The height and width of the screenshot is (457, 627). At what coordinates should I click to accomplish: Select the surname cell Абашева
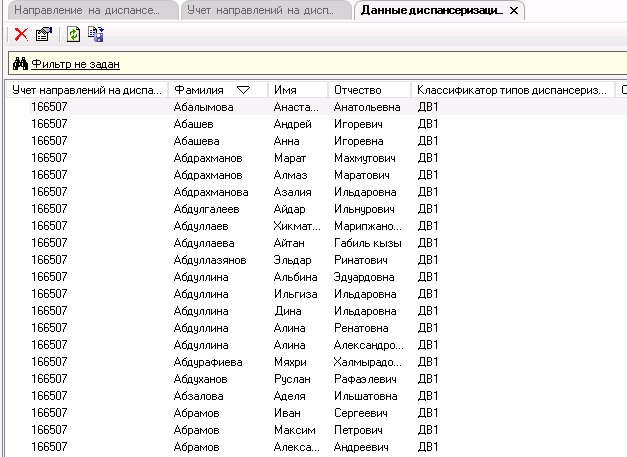[196, 141]
